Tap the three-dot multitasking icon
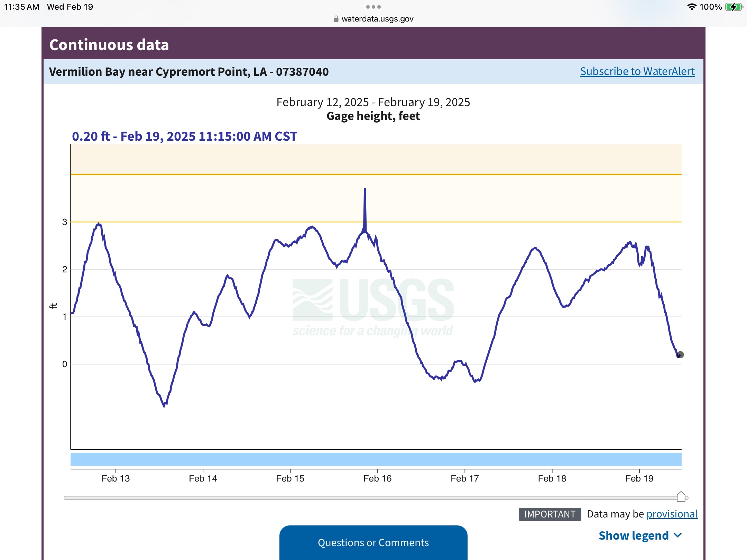747x560 pixels. pyautogui.click(x=373, y=7)
